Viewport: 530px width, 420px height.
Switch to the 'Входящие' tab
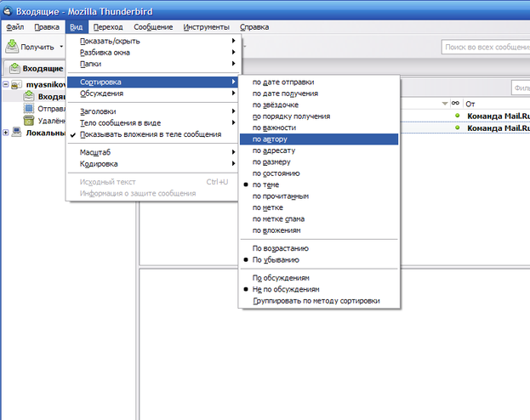pos(36,68)
